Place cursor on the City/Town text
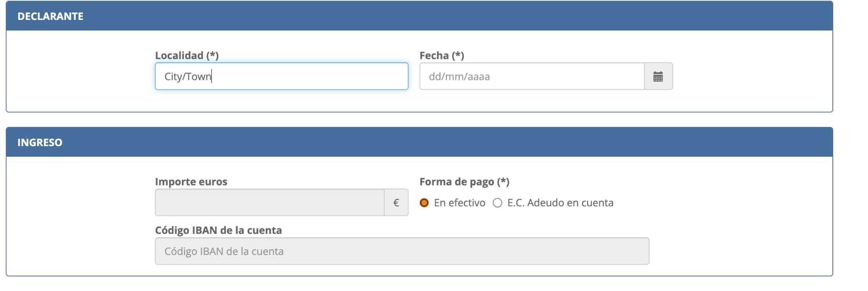Viewport: 868px width, 291px height. (187, 77)
